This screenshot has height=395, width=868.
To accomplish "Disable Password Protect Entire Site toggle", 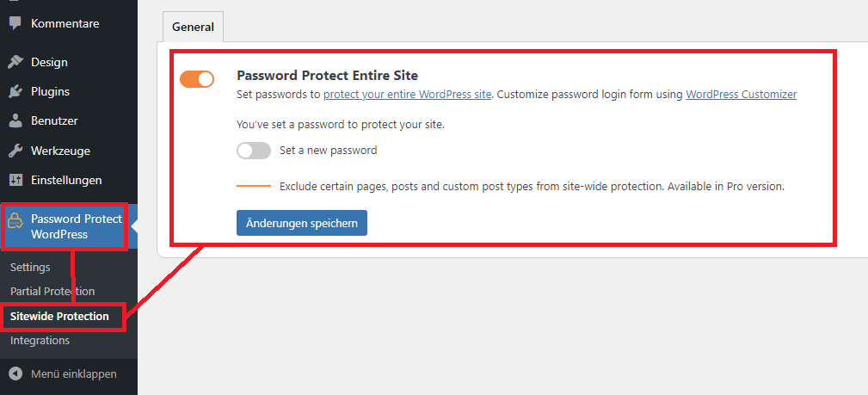I will (x=197, y=79).
